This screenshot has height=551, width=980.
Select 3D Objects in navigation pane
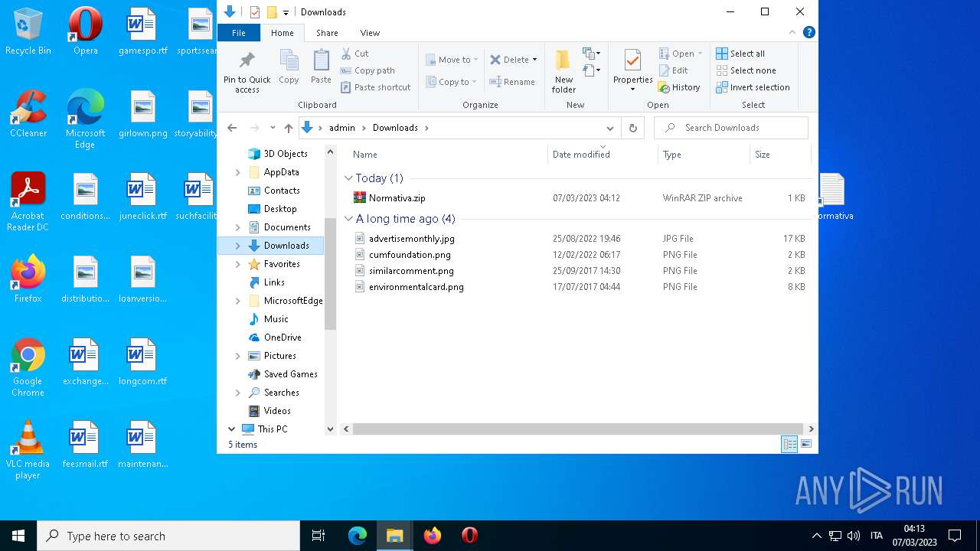286,154
